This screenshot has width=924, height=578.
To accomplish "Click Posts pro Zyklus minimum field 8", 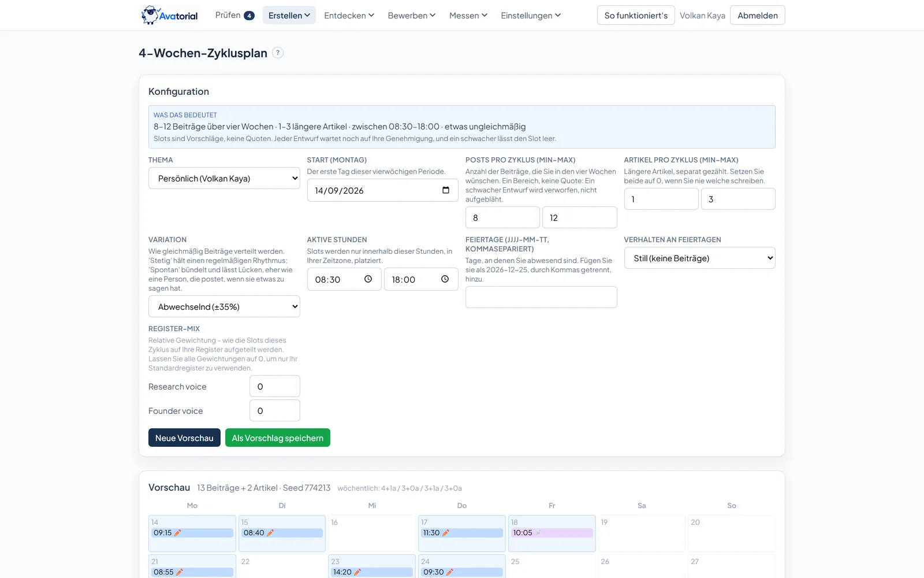I will pos(502,217).
